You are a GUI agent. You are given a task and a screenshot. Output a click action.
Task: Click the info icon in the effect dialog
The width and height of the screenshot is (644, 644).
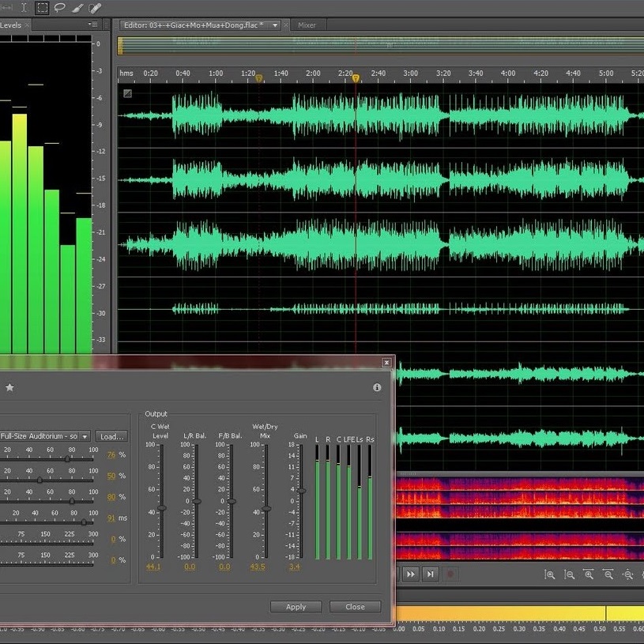click(377, 387)
